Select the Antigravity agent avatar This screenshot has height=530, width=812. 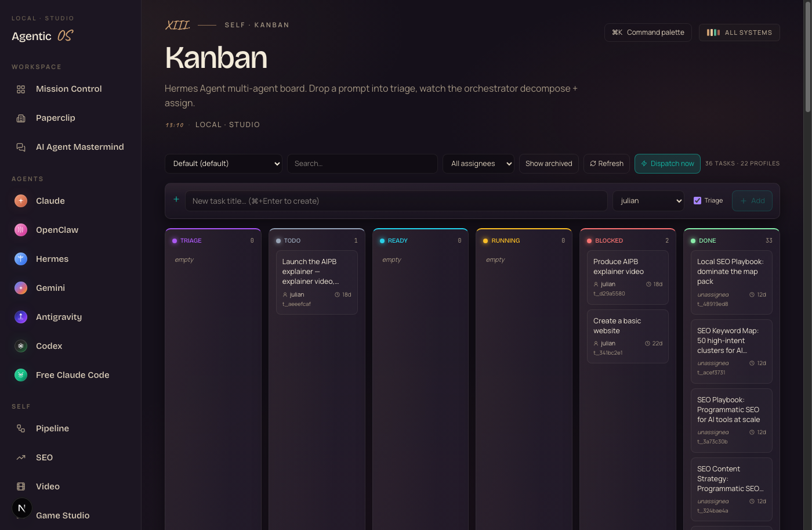(x=21, y=317)
